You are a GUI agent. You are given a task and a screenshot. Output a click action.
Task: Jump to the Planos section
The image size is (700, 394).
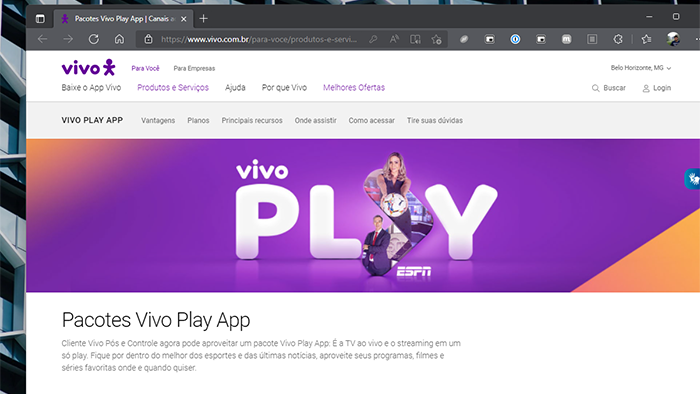[198, 120]
